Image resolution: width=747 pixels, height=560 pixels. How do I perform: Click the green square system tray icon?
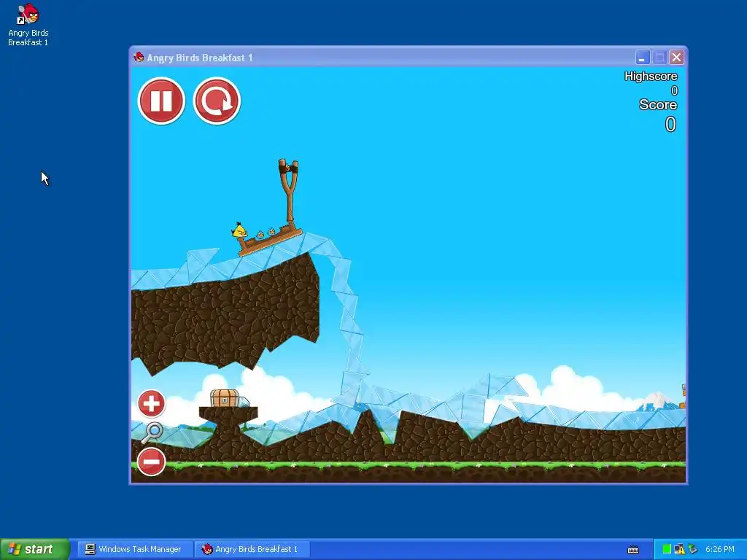pyautogui.click(x=667, y=549)
